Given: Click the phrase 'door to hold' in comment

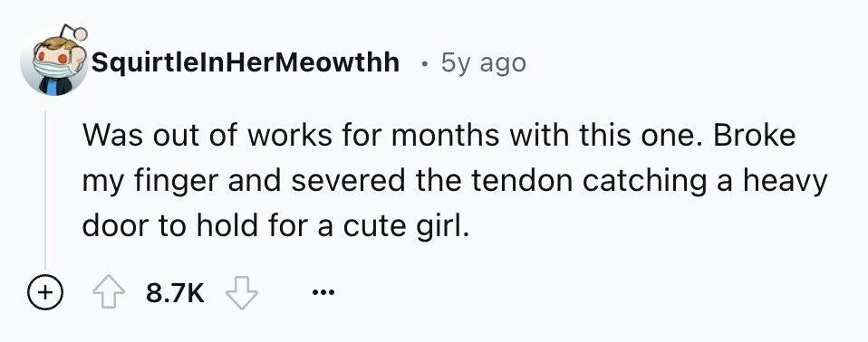Looking at the screenshot, I should pyautogui.click(x=170, y=226).
